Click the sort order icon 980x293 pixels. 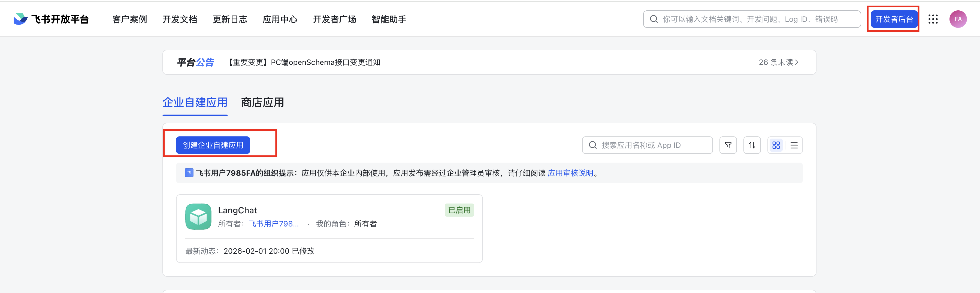coord(752,145)
